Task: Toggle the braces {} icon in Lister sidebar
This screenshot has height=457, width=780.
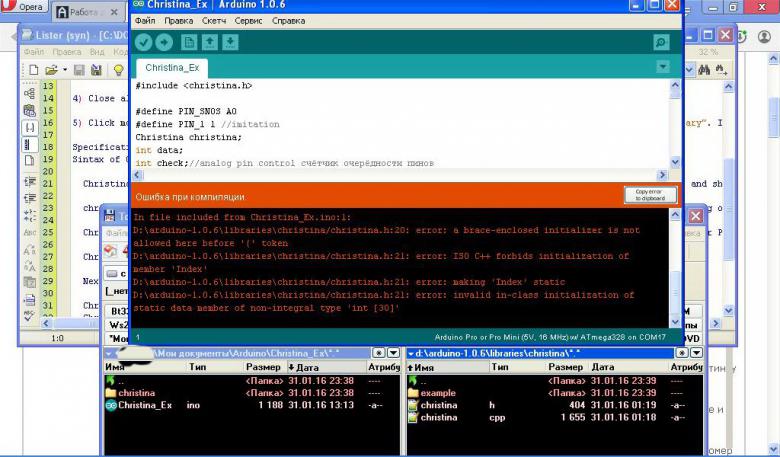Action: 30,128
